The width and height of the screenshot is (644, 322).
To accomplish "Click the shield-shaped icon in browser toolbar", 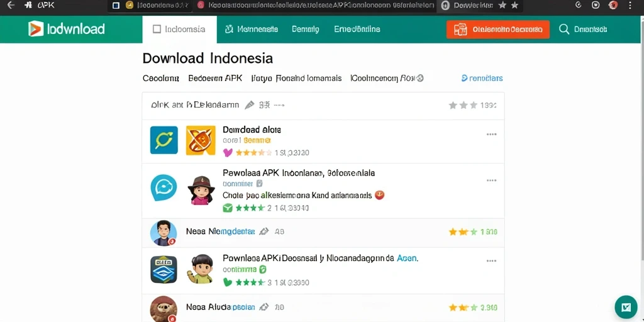I will coord(596,5).
